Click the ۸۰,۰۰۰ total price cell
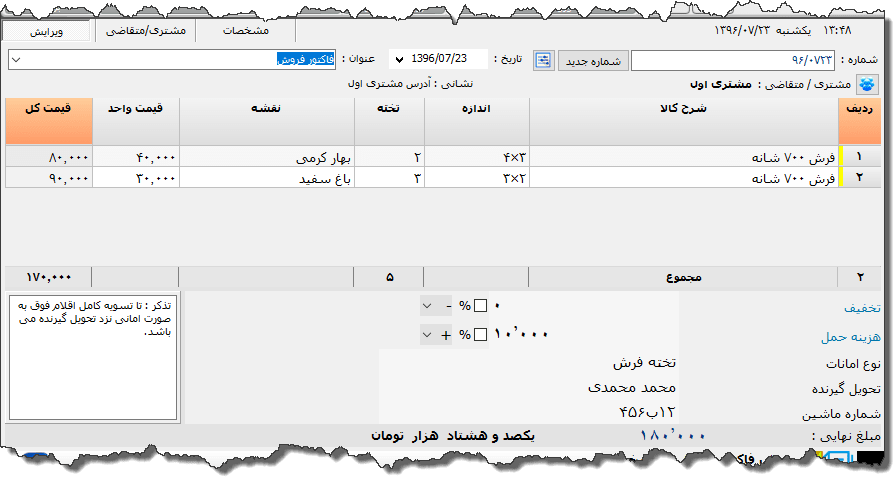 pyautogui.click(x=49, y=157)
